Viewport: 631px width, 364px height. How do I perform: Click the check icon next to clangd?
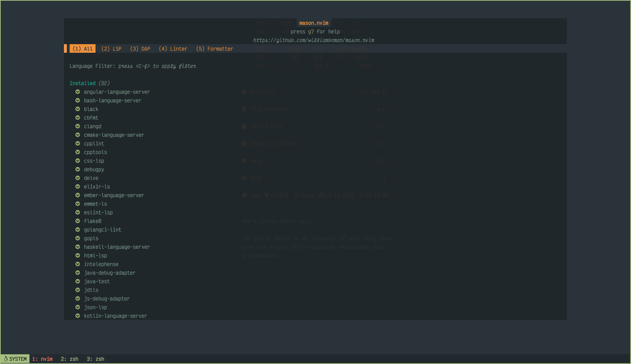pyautogui.click(x=78, y=126)
